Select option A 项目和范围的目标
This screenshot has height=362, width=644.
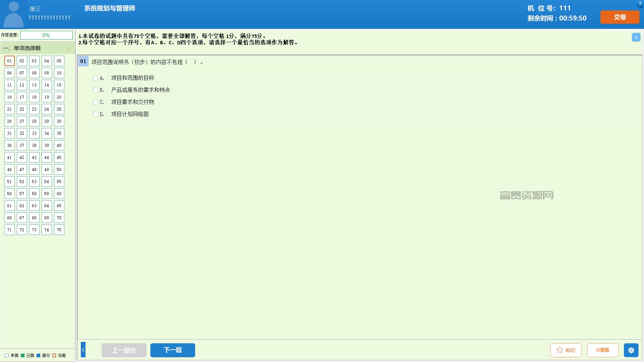(96, 78)
